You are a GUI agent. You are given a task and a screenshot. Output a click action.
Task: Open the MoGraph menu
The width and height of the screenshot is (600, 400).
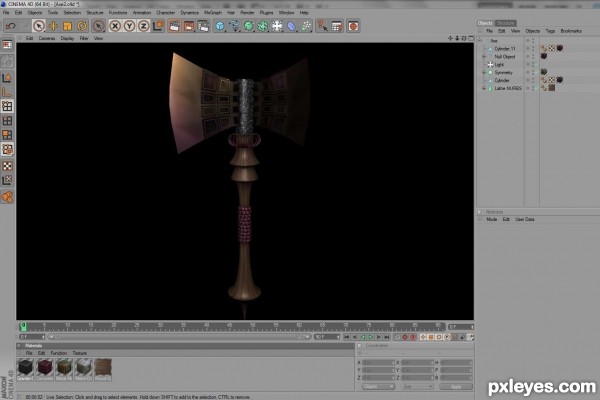point(213,13)
